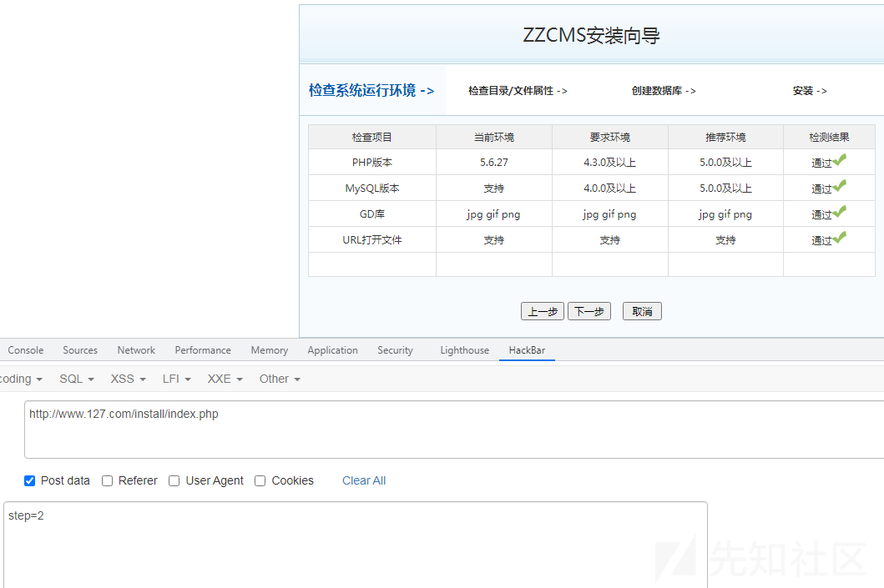Screen dimensions: 884x588
Task: Select the Memory tab
Action: [270, 350]
